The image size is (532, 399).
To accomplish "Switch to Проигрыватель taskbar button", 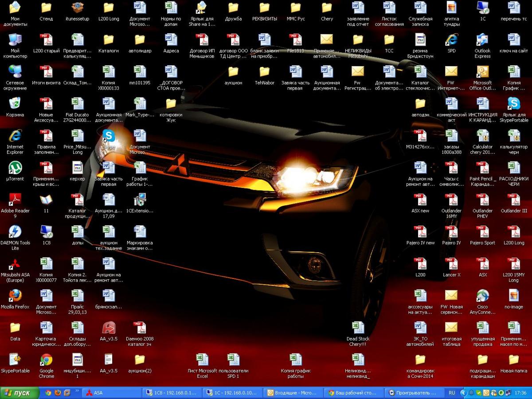I will pyautogui.click(x=413, y=393).
